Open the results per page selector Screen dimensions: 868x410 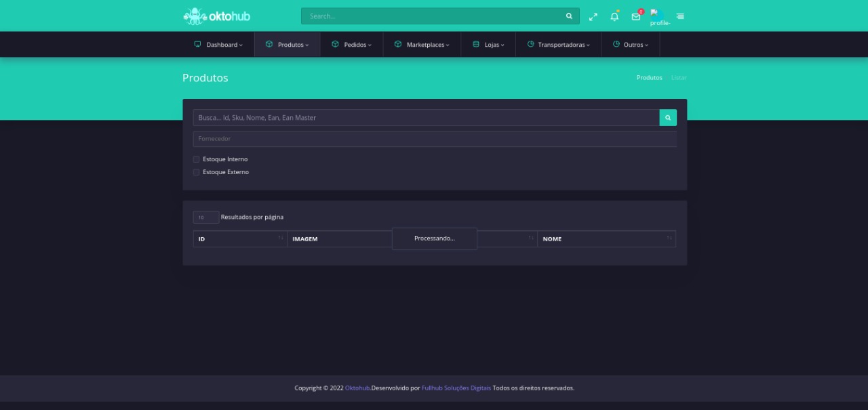(205, 218)
